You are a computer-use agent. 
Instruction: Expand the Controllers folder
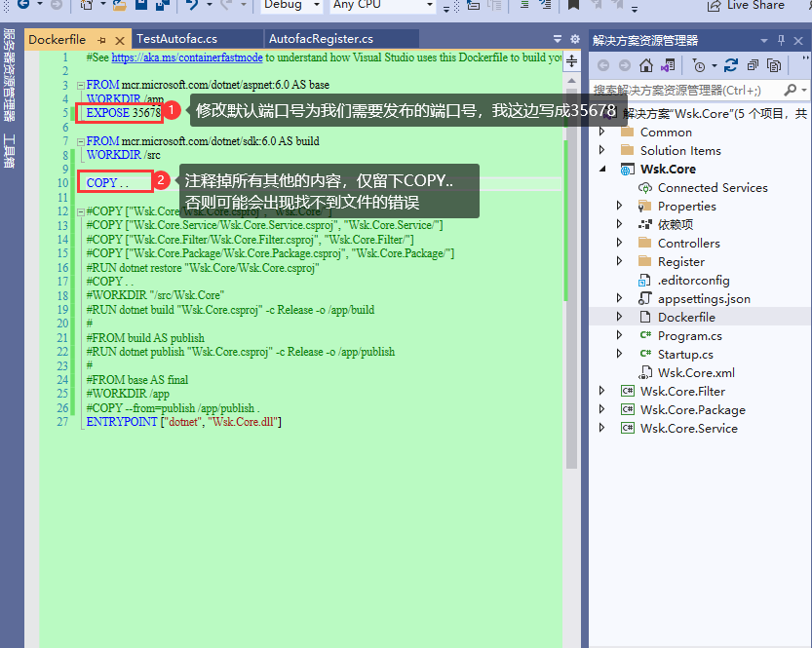(x=619, y=243)
